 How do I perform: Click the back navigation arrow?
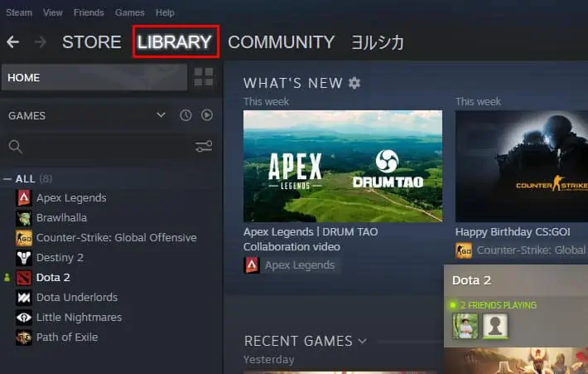pos(12,41)
